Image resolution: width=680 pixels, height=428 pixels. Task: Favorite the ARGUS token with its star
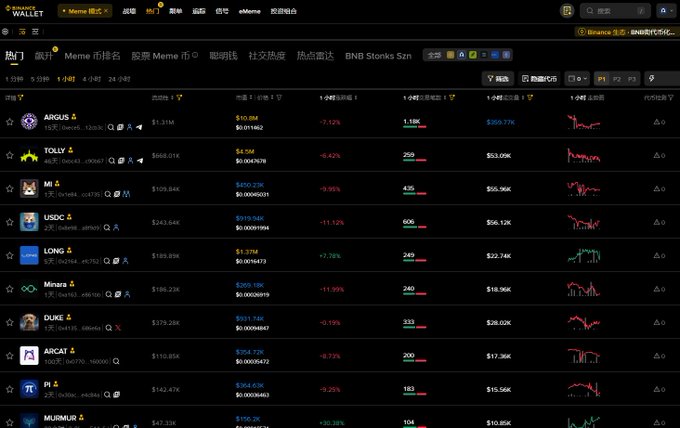tap(10, 122)
